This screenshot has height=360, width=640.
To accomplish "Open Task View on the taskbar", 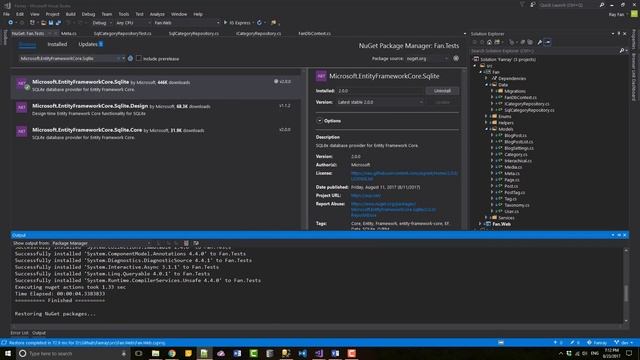I will click(x=138, y=353).
